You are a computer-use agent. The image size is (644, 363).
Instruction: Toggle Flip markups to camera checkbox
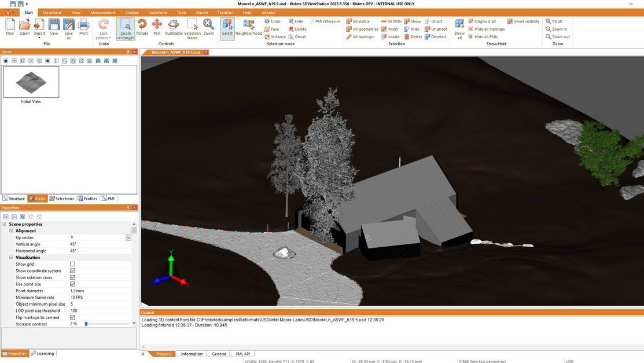73,317
